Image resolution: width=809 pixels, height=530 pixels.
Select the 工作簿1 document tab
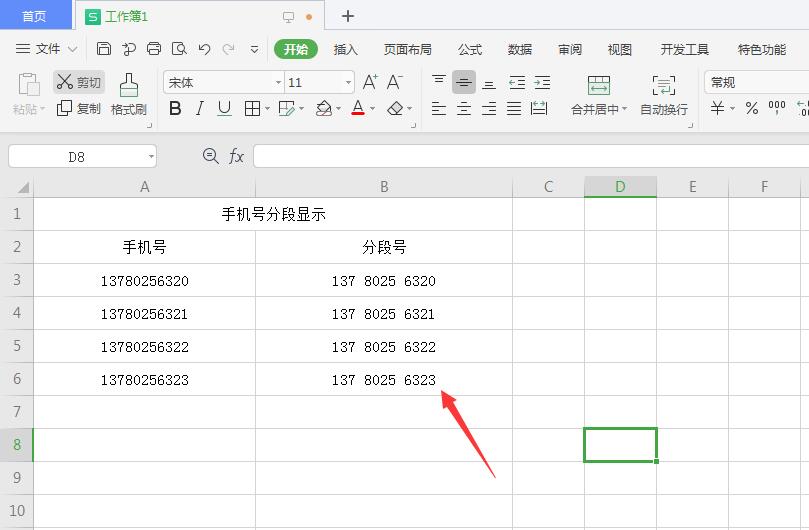coord(200,17)
